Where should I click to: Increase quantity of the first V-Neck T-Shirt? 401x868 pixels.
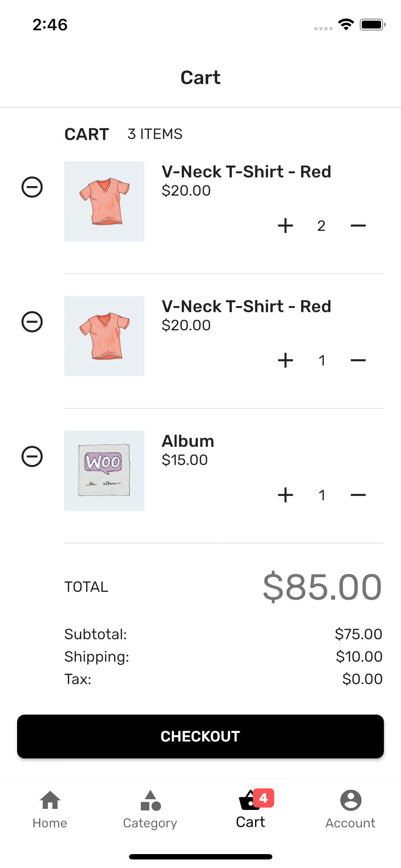[x=286, y=226]
